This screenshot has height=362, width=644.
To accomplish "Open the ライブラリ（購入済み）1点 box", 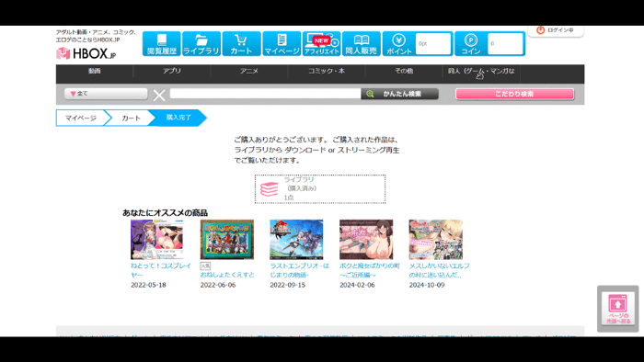I will pos(320,189).
